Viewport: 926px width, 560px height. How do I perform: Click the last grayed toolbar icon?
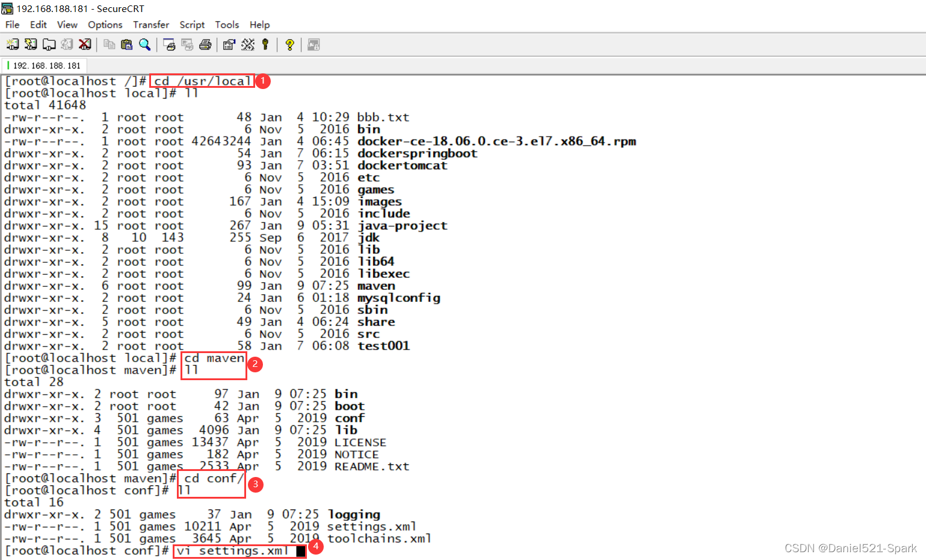(x=313, y=45)
